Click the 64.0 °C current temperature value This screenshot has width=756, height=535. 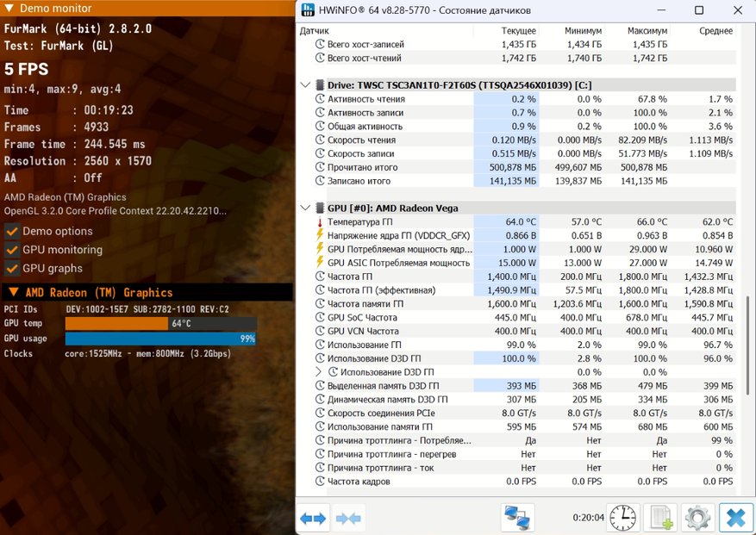pyautogui.click(x=521, y=222)
